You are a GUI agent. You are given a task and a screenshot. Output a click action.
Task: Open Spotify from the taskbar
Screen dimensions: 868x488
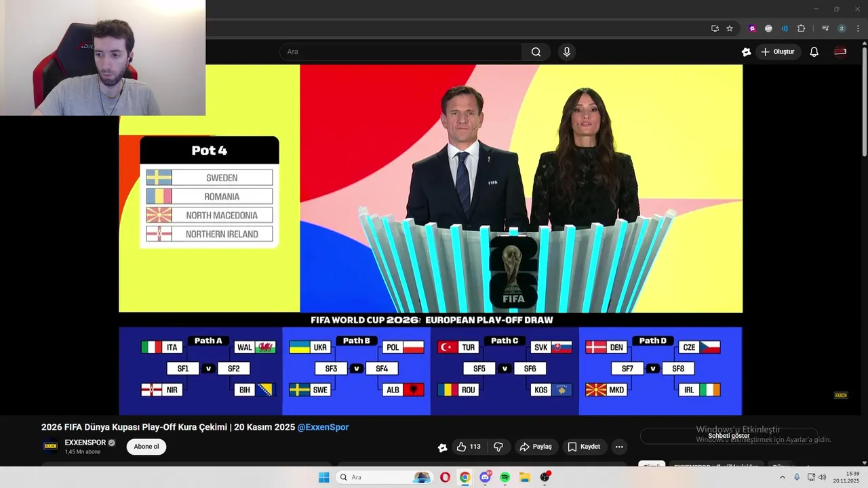click(x=505, y=477)
